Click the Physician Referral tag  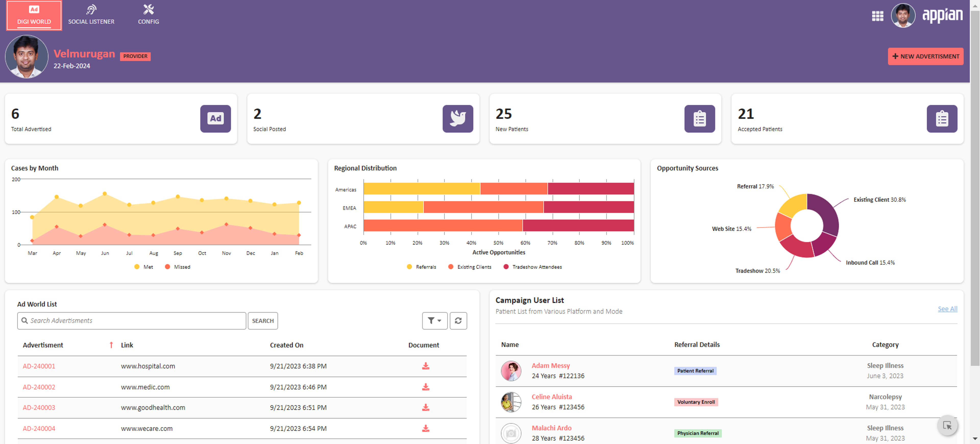698,433
